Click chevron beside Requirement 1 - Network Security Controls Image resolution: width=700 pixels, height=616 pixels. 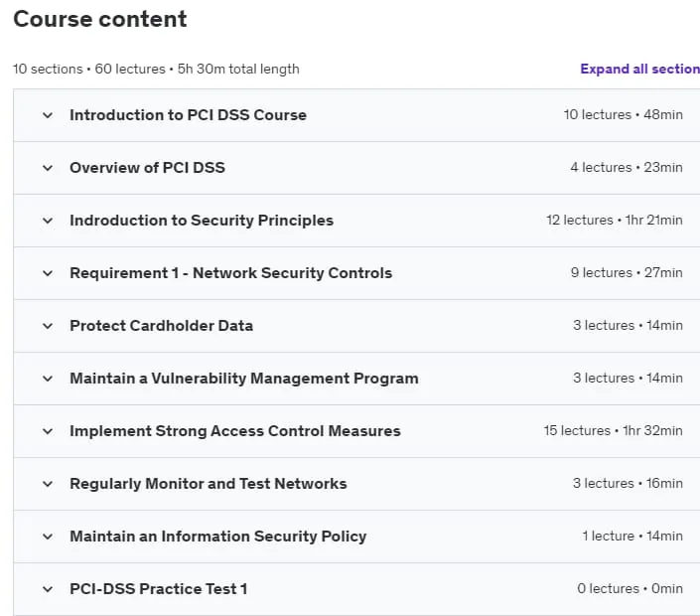click(x=48, y=273)
